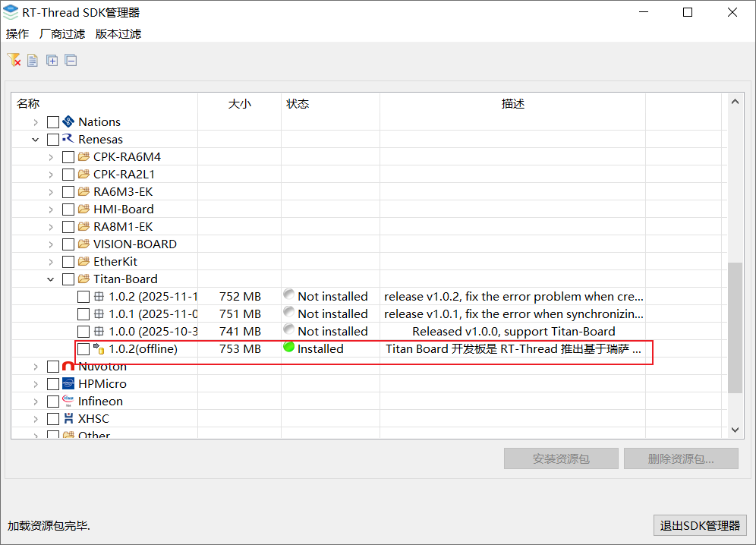This screenshot has height=545, width=756.
Task: Click the package icon of version 1.0.1
Action: (x=99, y=314)
